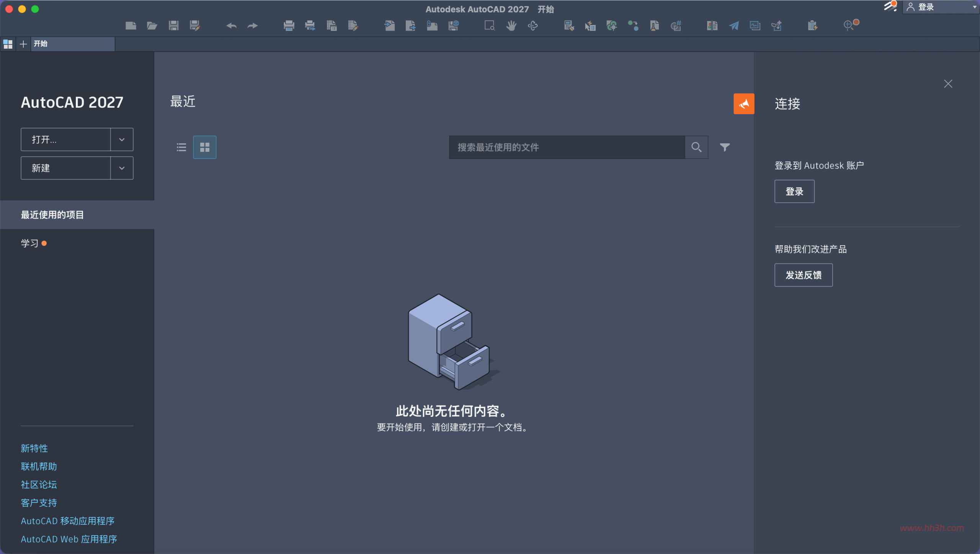The width and height of the screenshot is (980, 554).
Task: Click the 发送反馈 button
Action: click(804, 275)
